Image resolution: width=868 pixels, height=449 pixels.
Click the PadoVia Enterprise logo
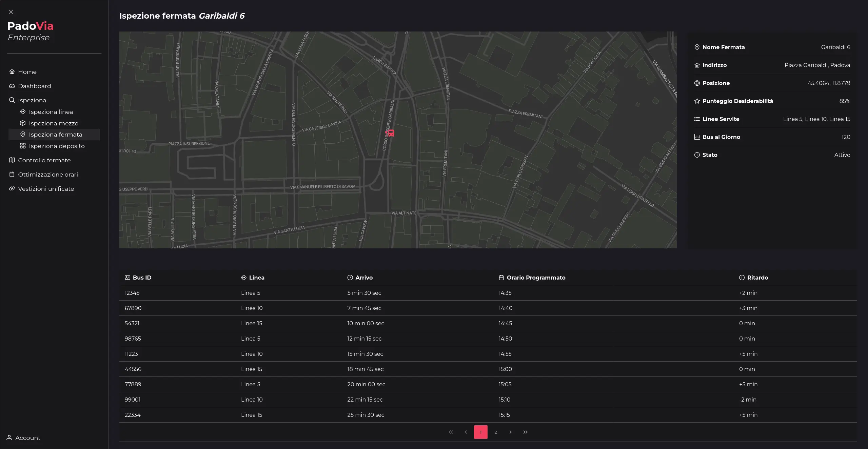[31, 31]
